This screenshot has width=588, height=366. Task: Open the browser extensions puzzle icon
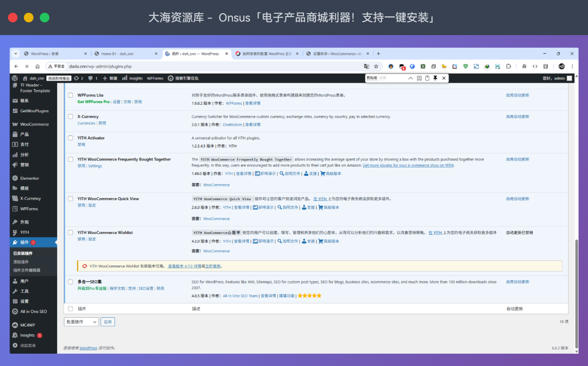coord(508,67)
